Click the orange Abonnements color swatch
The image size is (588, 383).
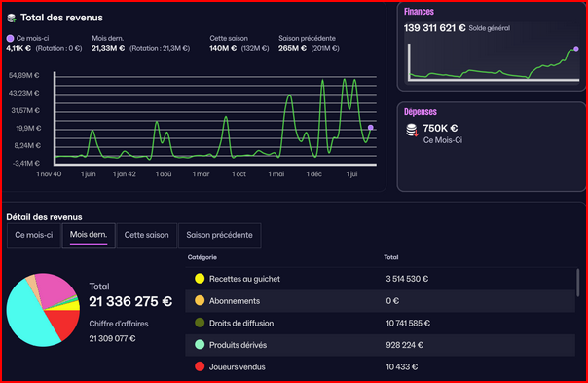[x=200, y=300]
